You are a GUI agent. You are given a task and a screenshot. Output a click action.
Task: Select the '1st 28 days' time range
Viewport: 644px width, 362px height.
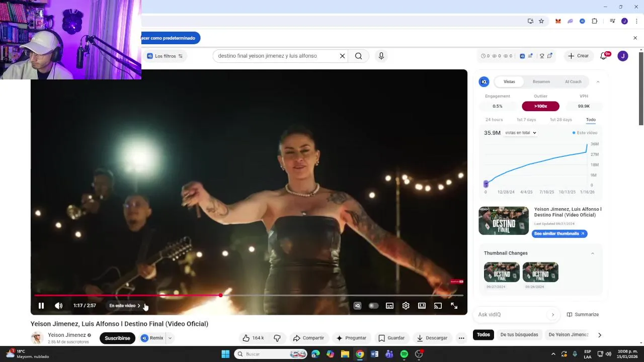pos(560,120)
